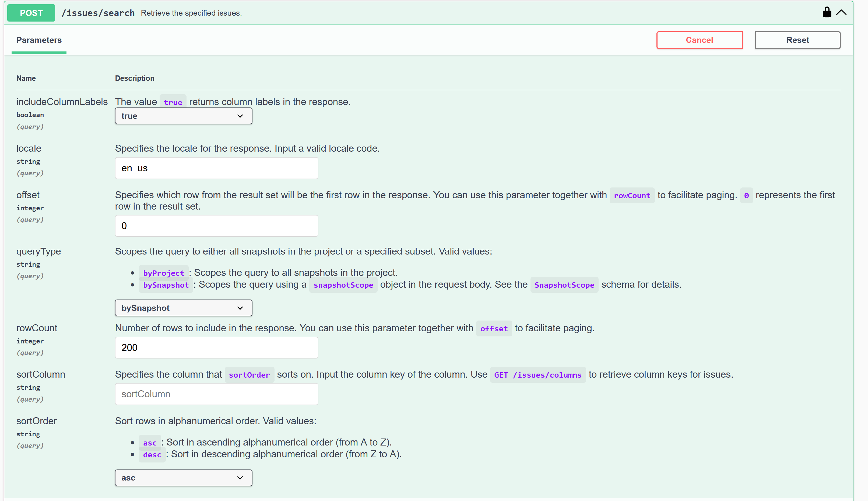
Task: Click the 'offset' code in rowCount description
Action: click(494, 329)
